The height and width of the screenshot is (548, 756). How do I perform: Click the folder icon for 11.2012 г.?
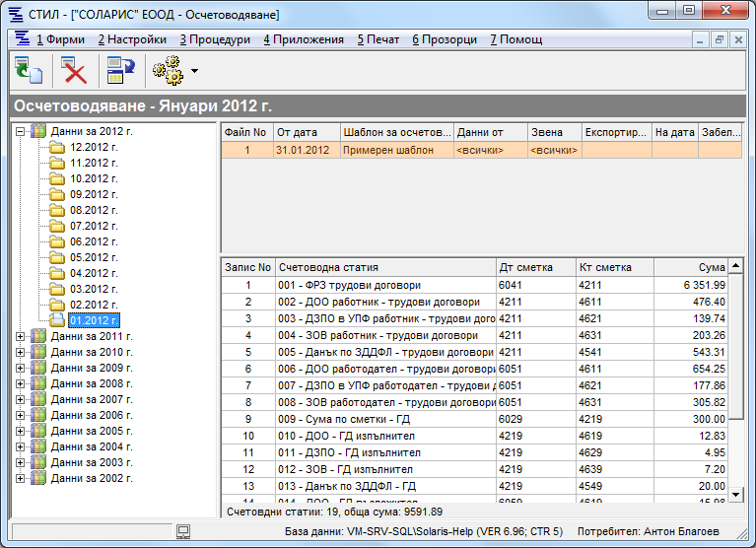click(57, 163)
